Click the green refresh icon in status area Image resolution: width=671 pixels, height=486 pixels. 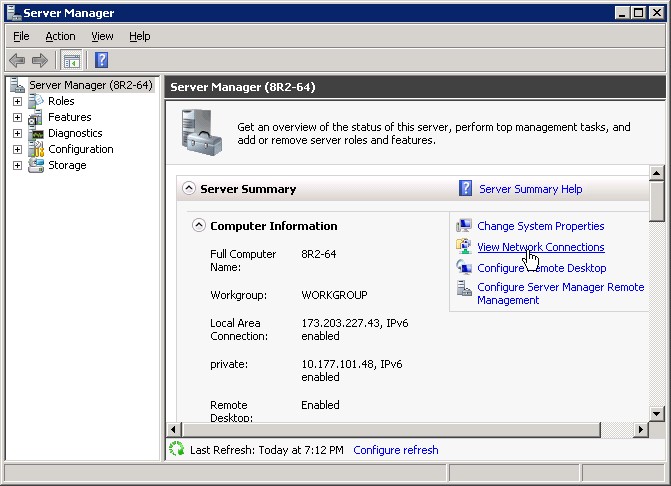pos(177,450)
